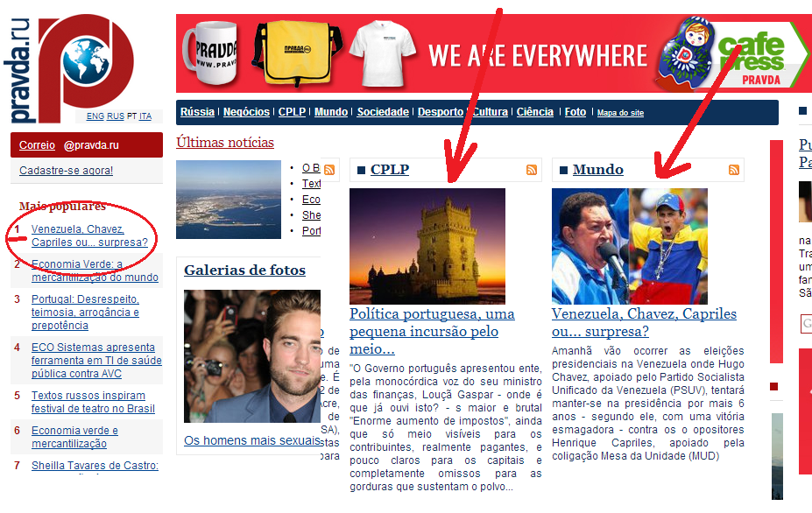The image size is (812, 513).
Task: Click the Pravda mug image in banner
Action: pyautogui.click(x=209, y=53)
